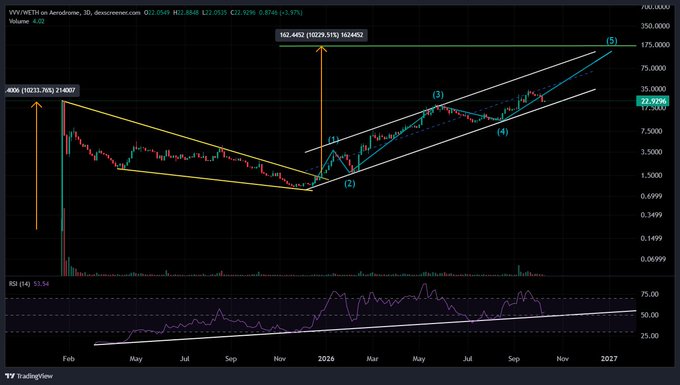Click the low price value L22.0535
Viewport: 680px width, 385px height.
pyautogui.click(x=215, y=13)
